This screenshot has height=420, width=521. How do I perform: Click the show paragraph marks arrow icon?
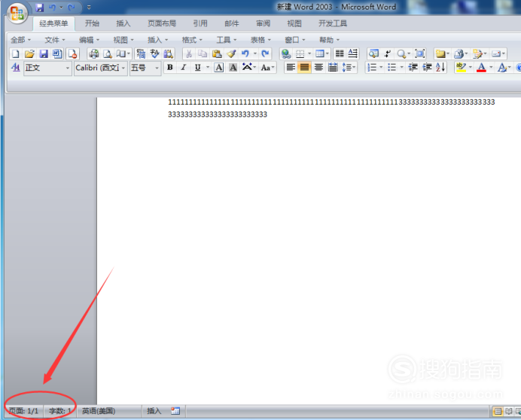[388, 53]
